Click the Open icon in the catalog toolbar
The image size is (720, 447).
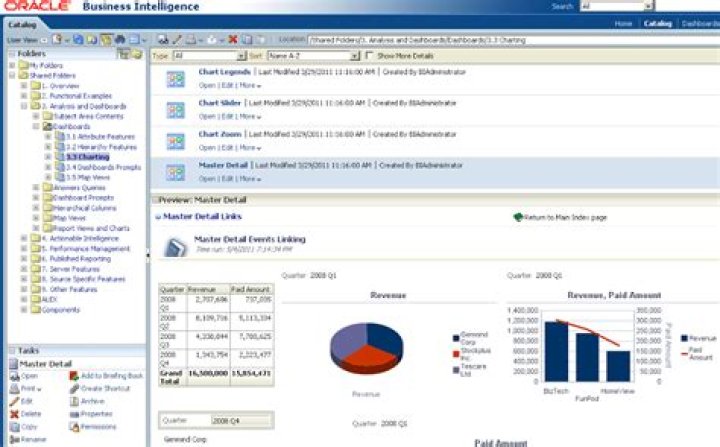coord(163,40)
